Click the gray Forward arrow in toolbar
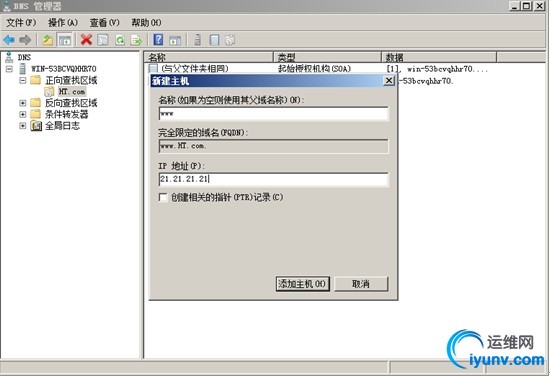The image size is (550, 376). pos(25,40)
